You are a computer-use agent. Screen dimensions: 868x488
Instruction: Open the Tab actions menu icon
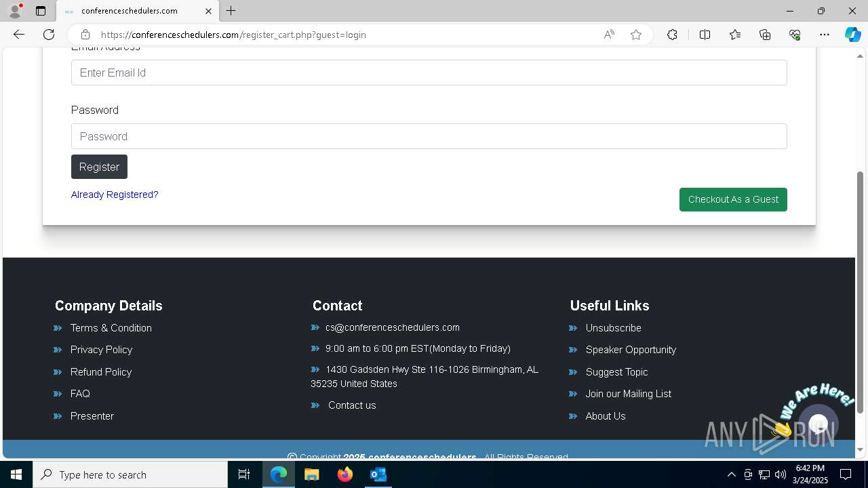[41, 11]
